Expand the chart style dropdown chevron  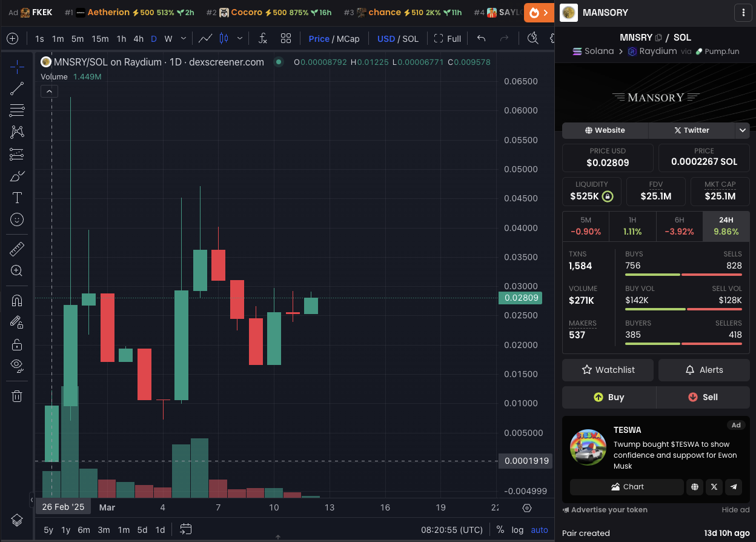point(240,38)
